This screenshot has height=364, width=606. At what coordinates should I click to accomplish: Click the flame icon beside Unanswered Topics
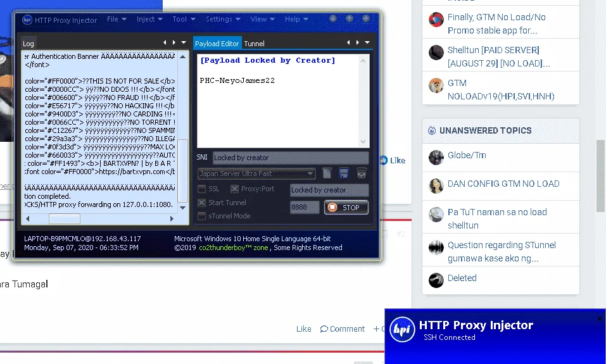click(432, 130)
